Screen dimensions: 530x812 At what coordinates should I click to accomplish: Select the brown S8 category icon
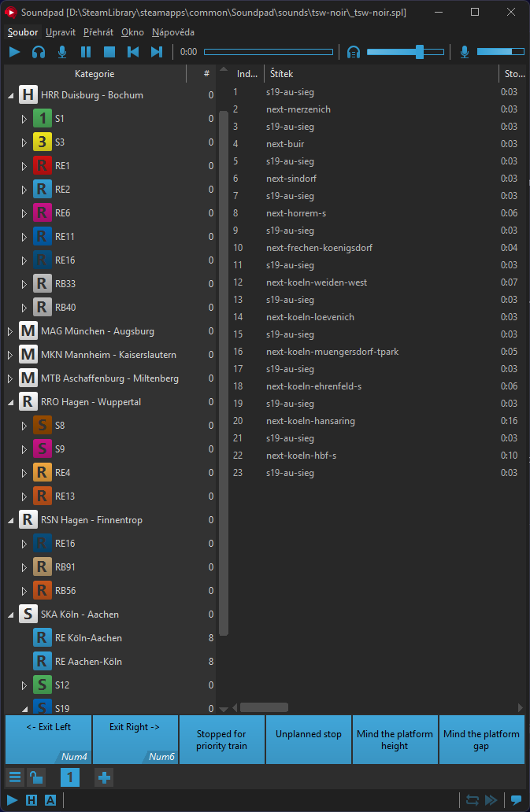tap(43, 426)
